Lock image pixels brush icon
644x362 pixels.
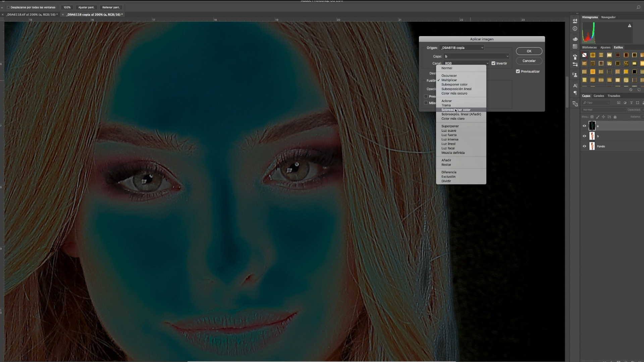coord(598,117)
